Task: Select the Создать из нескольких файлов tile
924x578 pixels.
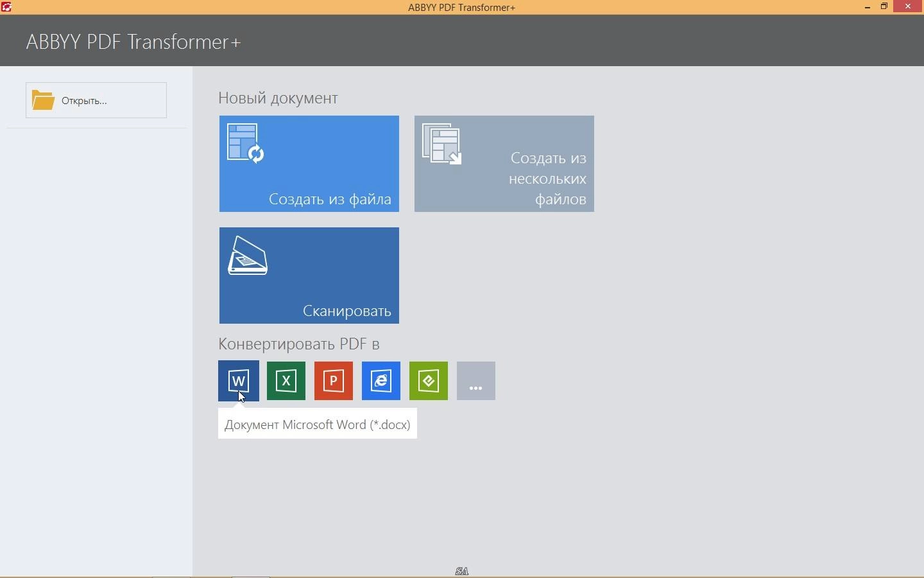Action: click(x=504, y=164)
